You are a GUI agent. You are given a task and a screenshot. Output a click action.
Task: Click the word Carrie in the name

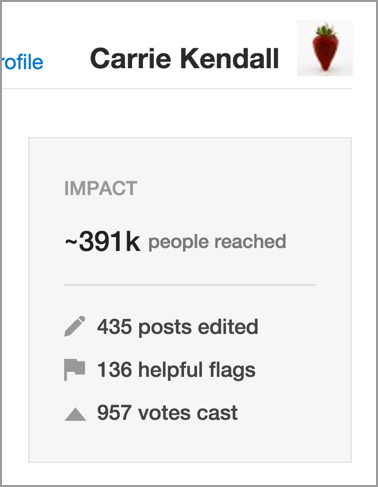pyautogui.click(x=131, y=58)
